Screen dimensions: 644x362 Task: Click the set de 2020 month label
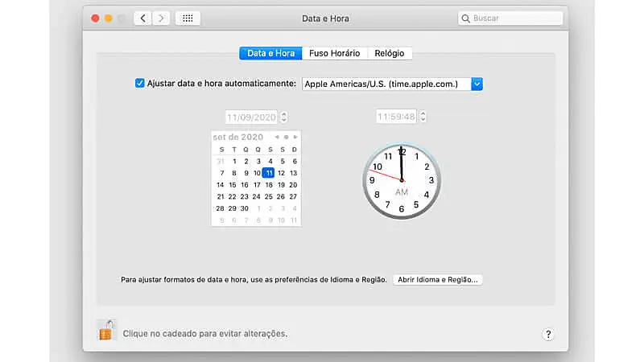click(x=237, y=137)
